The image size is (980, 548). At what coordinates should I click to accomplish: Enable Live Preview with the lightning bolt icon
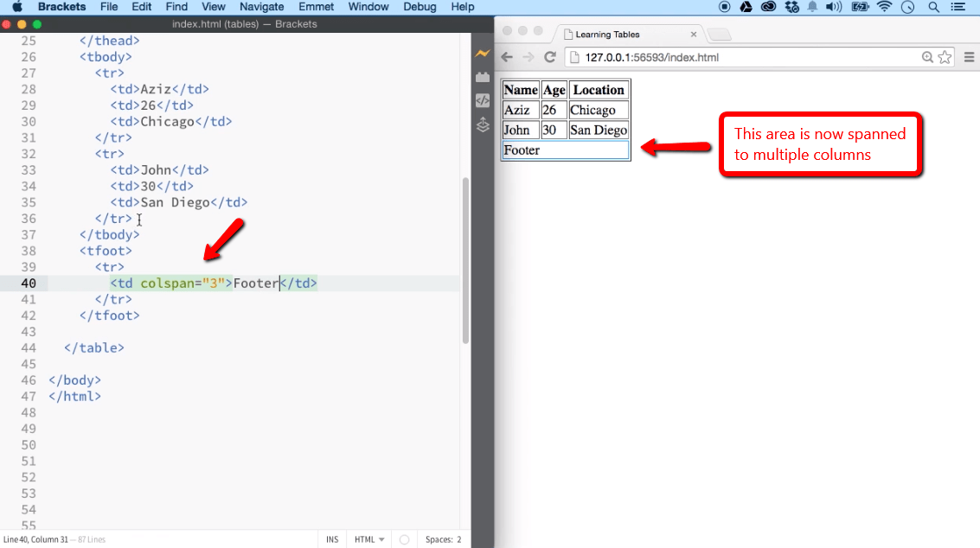click(483, 53)
